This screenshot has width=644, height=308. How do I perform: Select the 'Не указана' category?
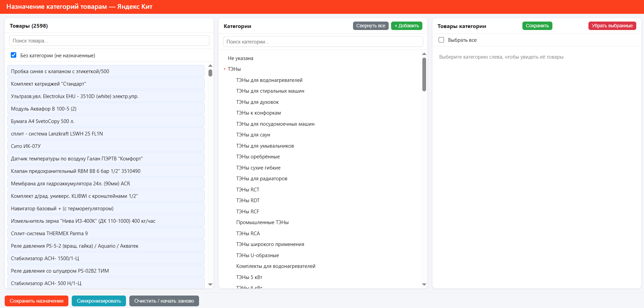240,58
